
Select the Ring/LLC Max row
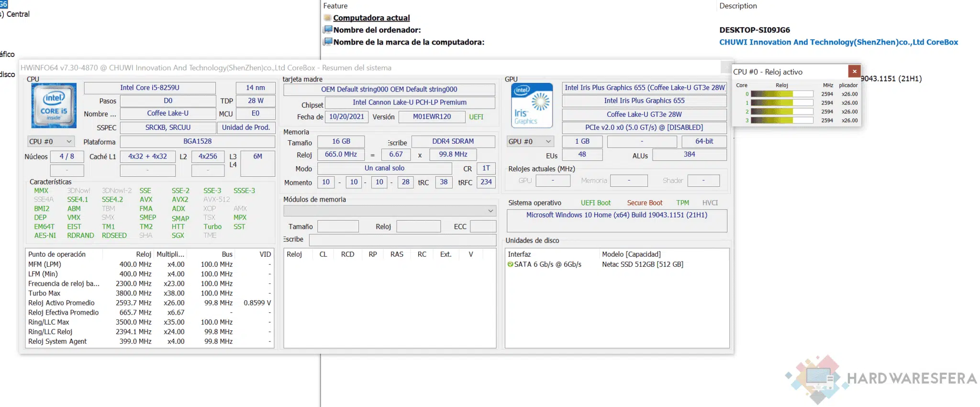(x=150, y=322)
